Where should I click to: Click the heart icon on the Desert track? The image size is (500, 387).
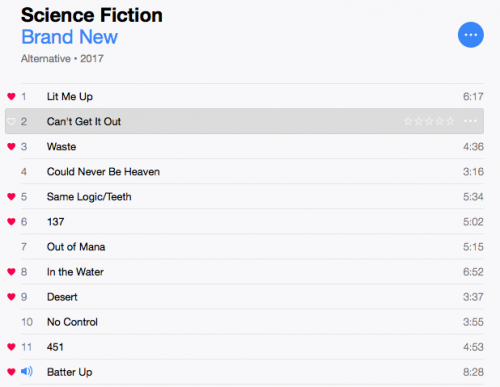[x=11, y=297]
